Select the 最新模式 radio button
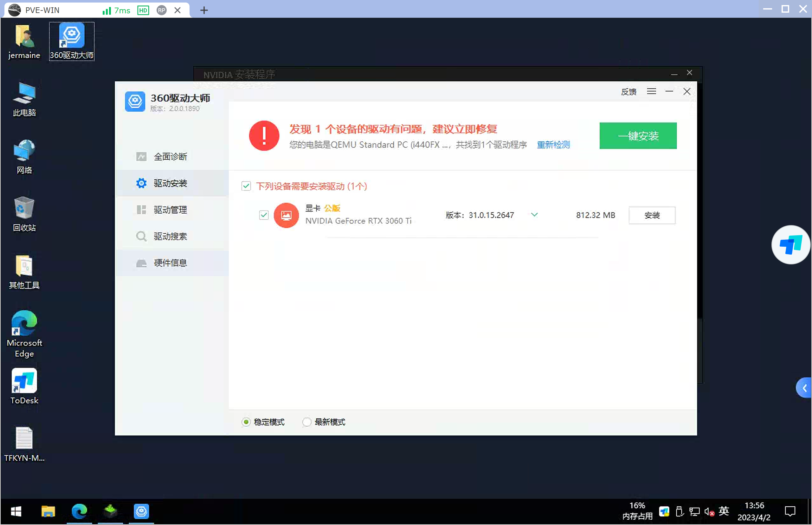 click(307, 422)
